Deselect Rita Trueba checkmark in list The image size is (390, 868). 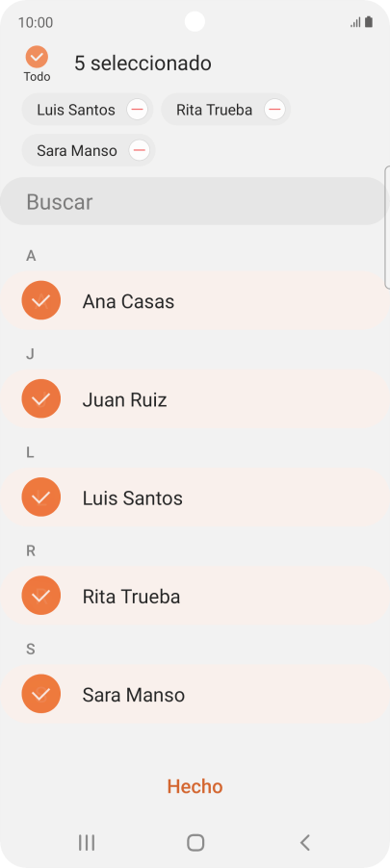click(41, 596)
